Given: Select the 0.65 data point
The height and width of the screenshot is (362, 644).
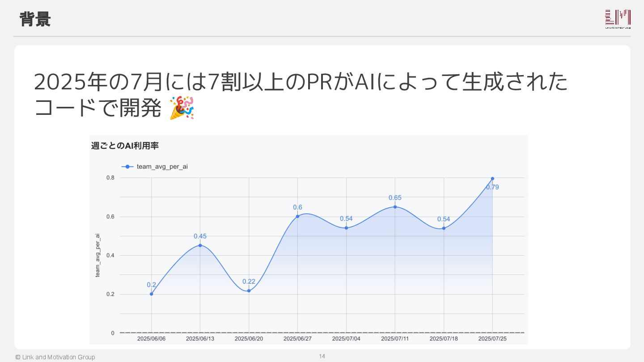Looking at the screenshot, I should pyautogui.click(x=395, y=206).
